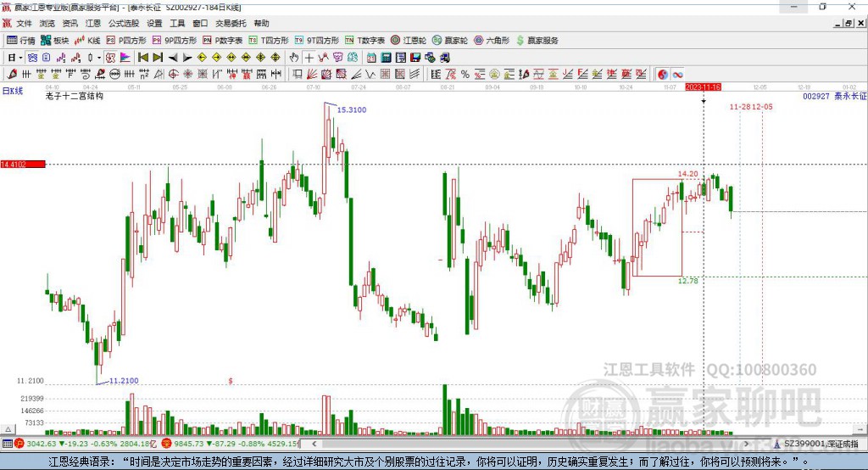Toggle the blue infinity loop icon

(x=677, y=75)
